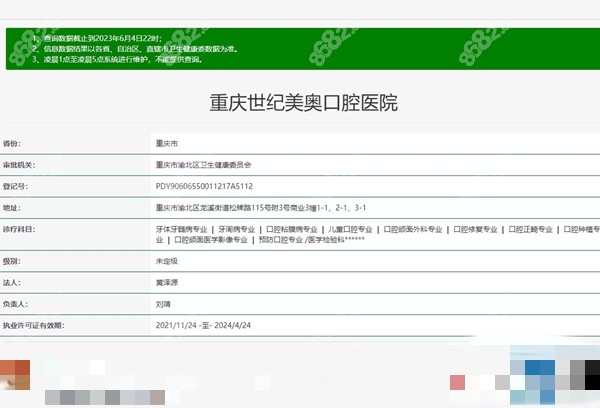Click the 诊疗科目 field label
The width and height of the screenshot is (600, 408).
pos(19,229)
